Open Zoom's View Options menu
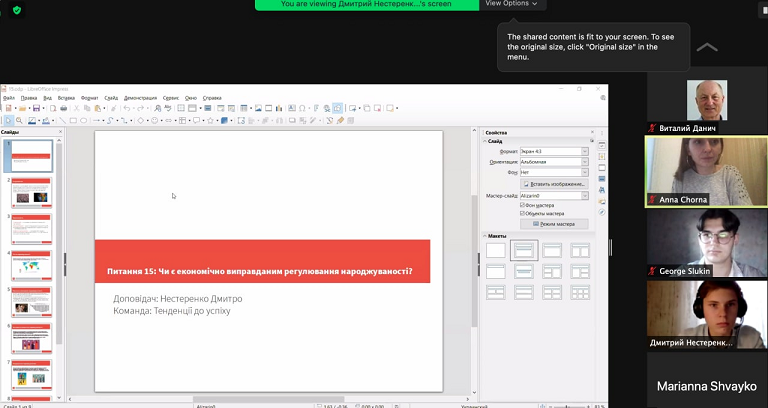 511,4
